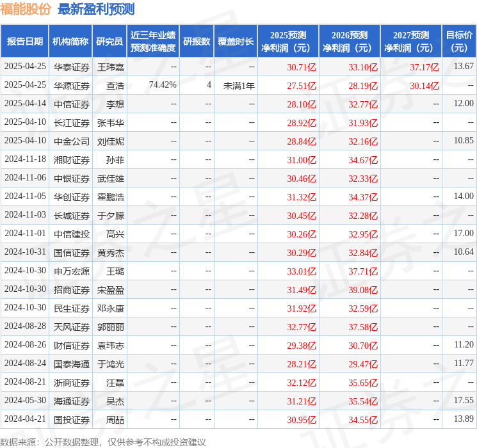Click target price 13.89

pyautogui.click(x=464, y=419)
